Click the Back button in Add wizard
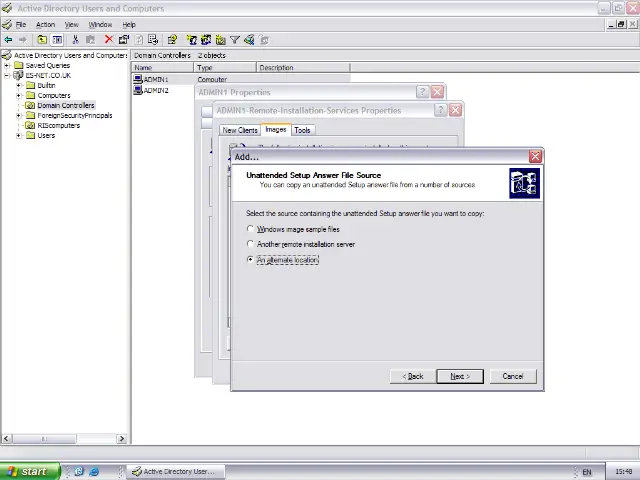 point(413,376)
